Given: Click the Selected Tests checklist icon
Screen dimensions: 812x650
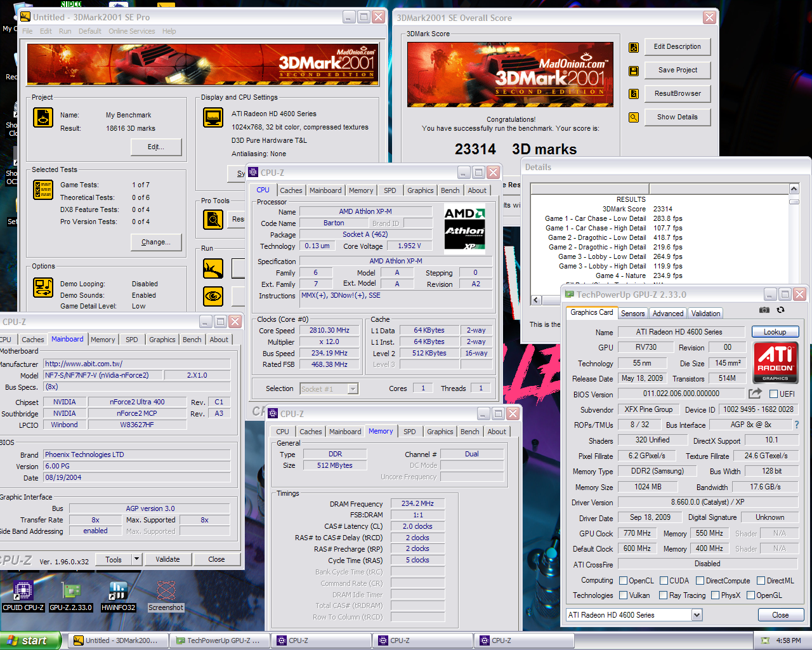Looking at the screenshot, I should [x=43, y=190].
